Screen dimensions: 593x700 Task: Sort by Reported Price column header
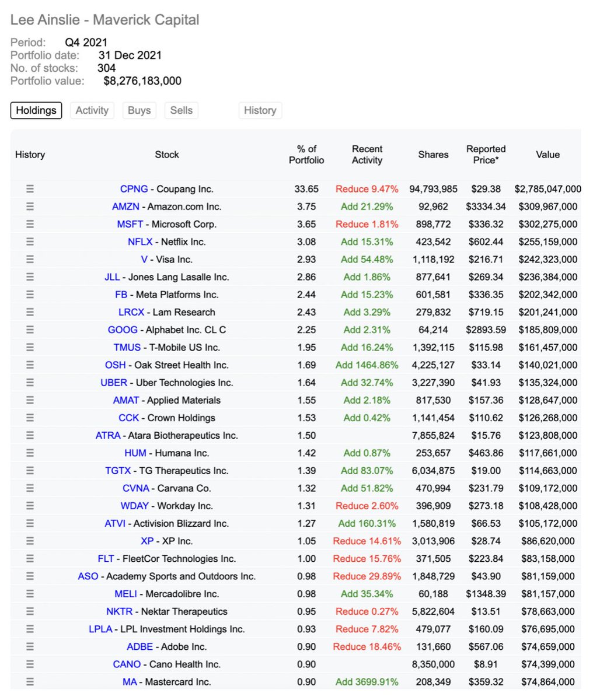pyautogui.click(x=486, y=155)
